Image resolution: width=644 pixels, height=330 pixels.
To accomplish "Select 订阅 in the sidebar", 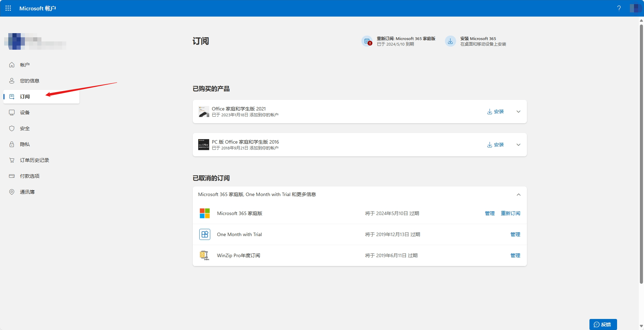I will point(41,97).
